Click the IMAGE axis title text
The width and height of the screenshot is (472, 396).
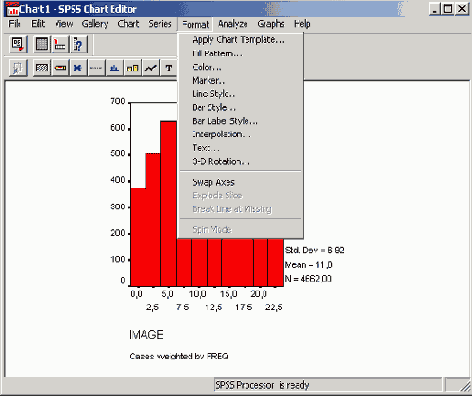[146, 335]
